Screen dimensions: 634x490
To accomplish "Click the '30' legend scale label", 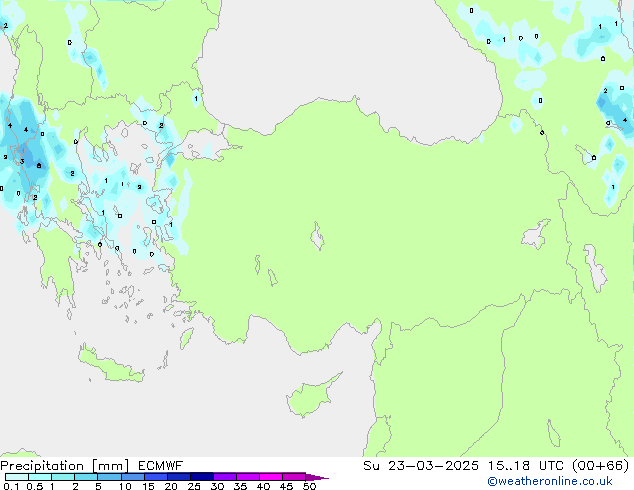I will pos(217,486).
